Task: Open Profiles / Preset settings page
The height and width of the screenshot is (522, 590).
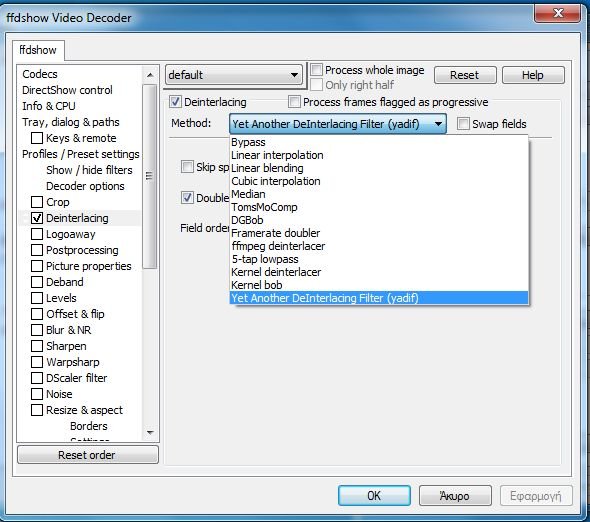Action: [x=81, y=154]
